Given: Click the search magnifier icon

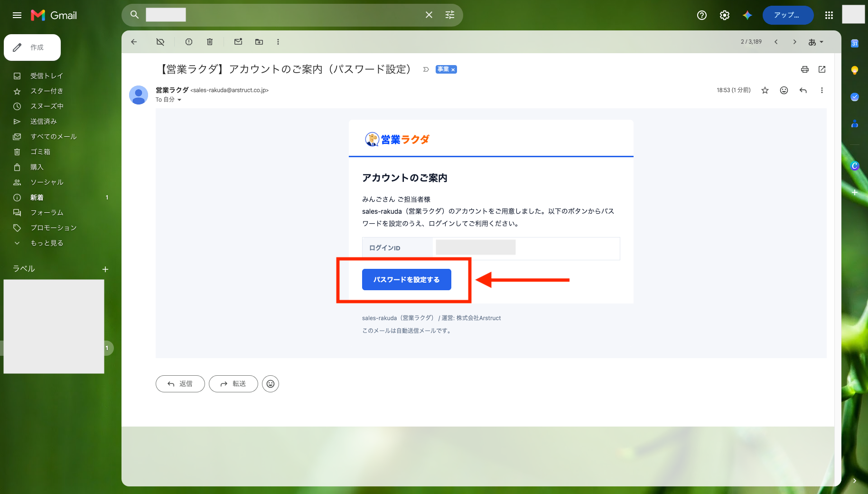Looking at the screenshot, I should (135, 15).
